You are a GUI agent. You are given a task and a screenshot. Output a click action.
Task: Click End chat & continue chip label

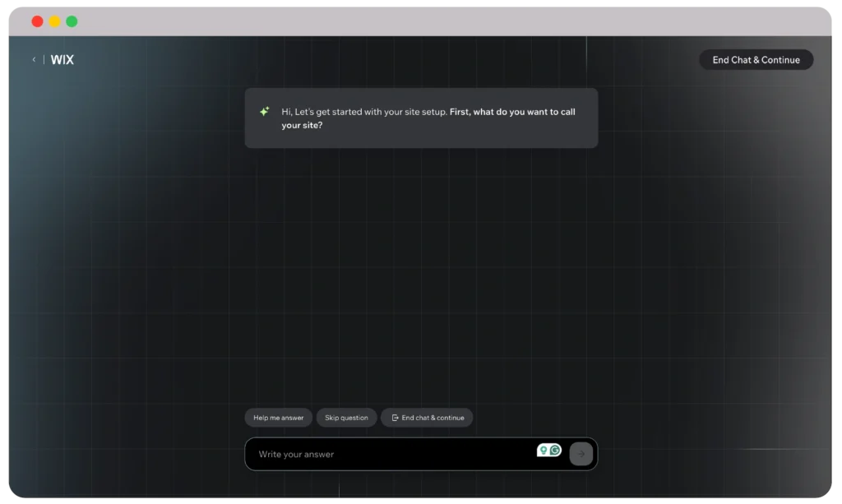(x=433, y=418)
